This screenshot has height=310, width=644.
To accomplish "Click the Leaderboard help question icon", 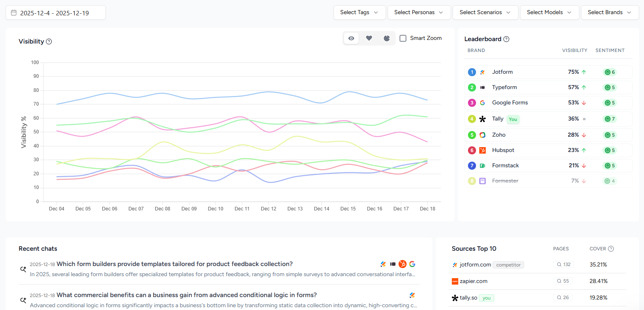I will click(x=506, y=39).
